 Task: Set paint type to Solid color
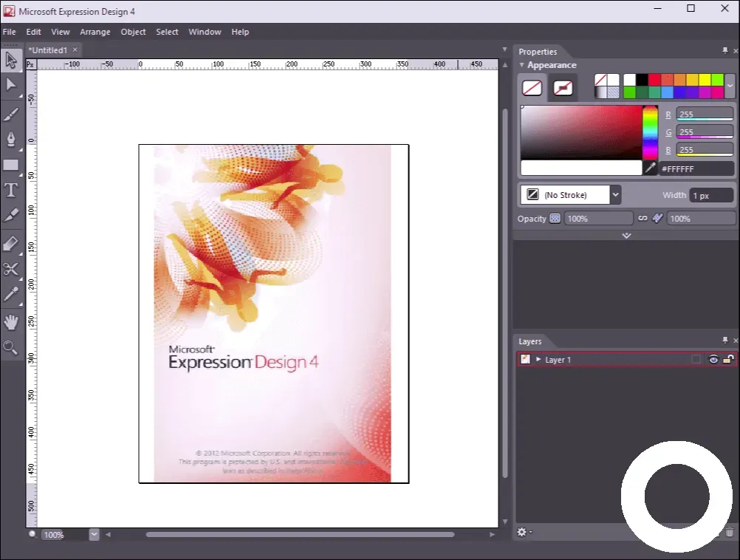(613, 80)
